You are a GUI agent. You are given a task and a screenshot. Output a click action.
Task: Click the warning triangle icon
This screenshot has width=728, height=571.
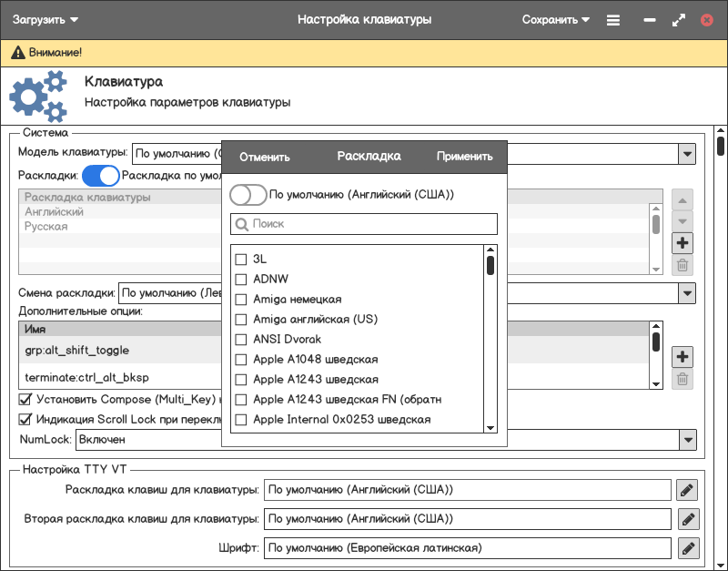pos(17,53)
